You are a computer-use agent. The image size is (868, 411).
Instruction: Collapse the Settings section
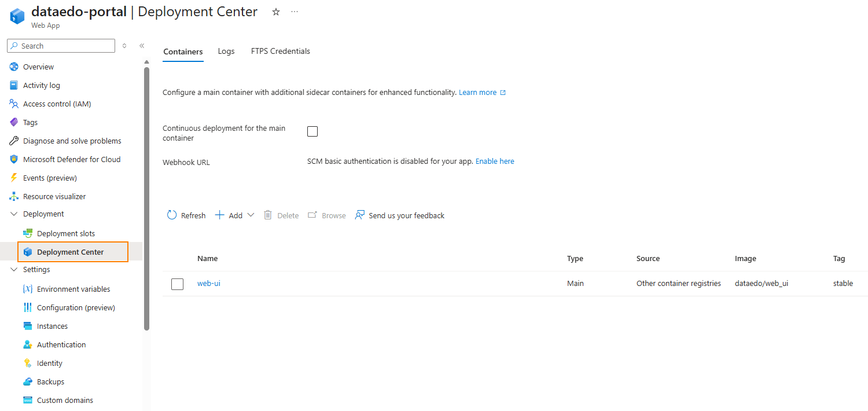coord(14,270)
